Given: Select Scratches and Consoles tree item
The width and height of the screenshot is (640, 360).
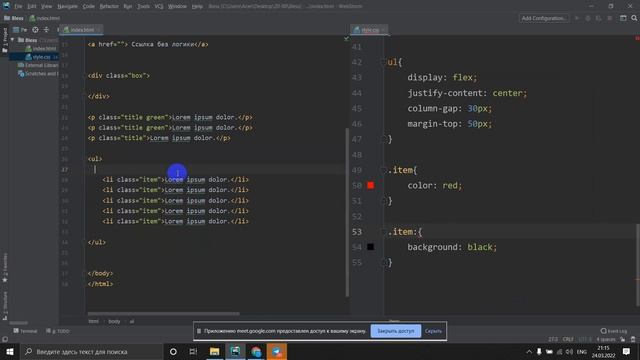Looking at the screenshot, I should tap(38, 74).
